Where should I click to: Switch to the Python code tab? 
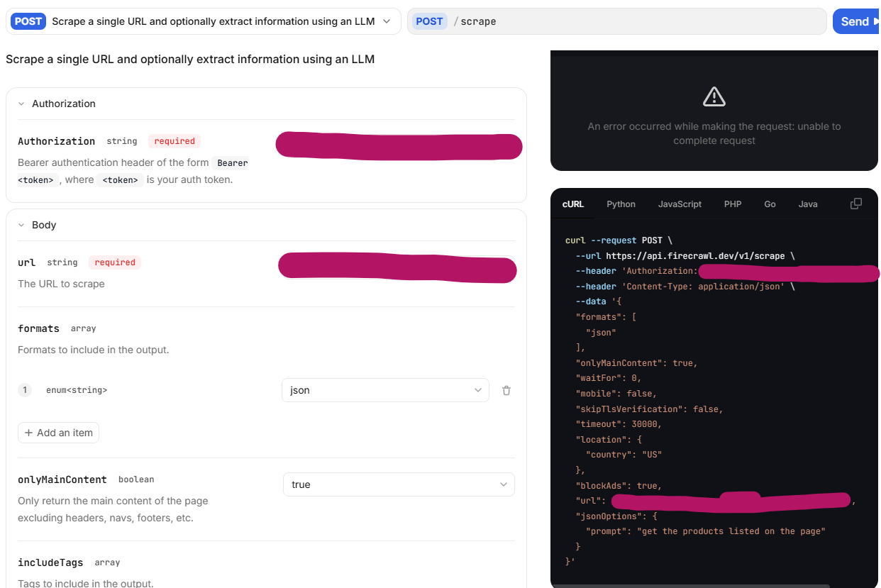click(x=621, y=204)
